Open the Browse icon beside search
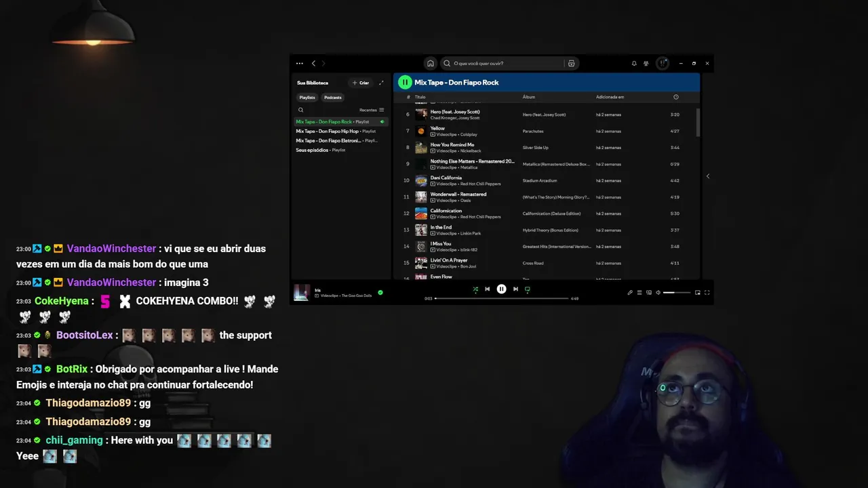This screenshot has width=868, height=488. (x=572, y=63)
